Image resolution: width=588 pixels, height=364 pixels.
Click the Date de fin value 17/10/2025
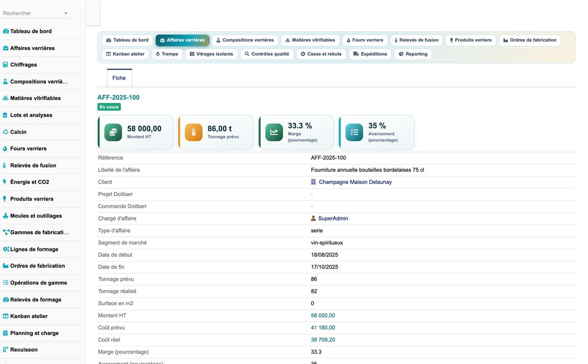(x=324, y=267)
